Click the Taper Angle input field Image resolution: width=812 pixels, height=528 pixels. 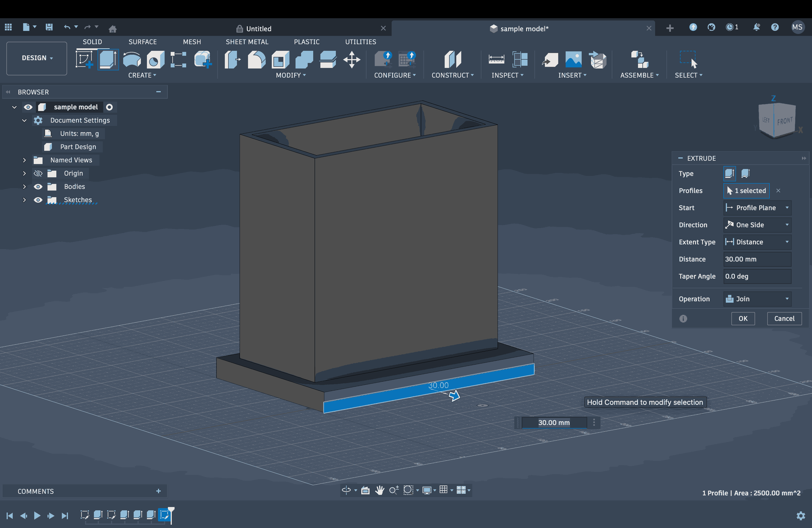(x=757, y=276)
